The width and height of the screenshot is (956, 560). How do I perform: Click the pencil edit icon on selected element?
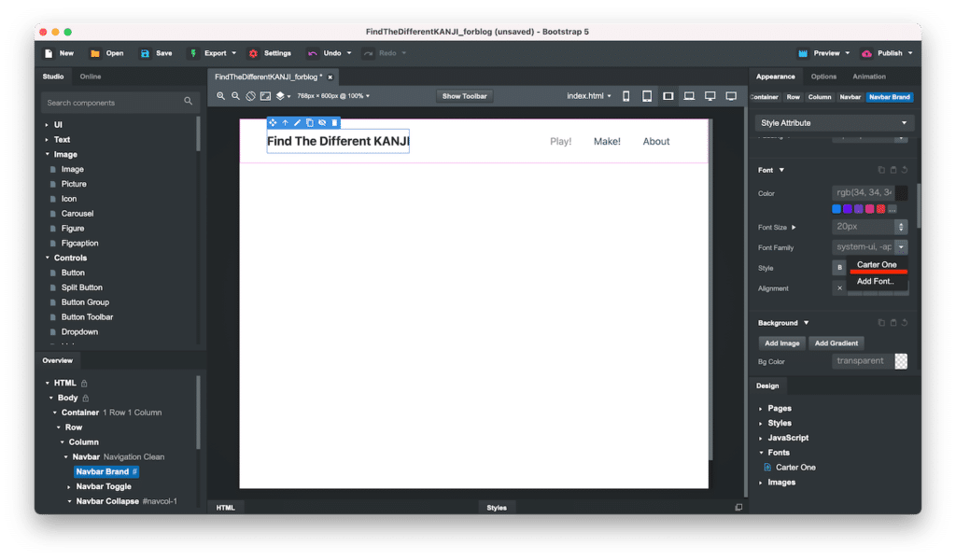tap(297, 122)
